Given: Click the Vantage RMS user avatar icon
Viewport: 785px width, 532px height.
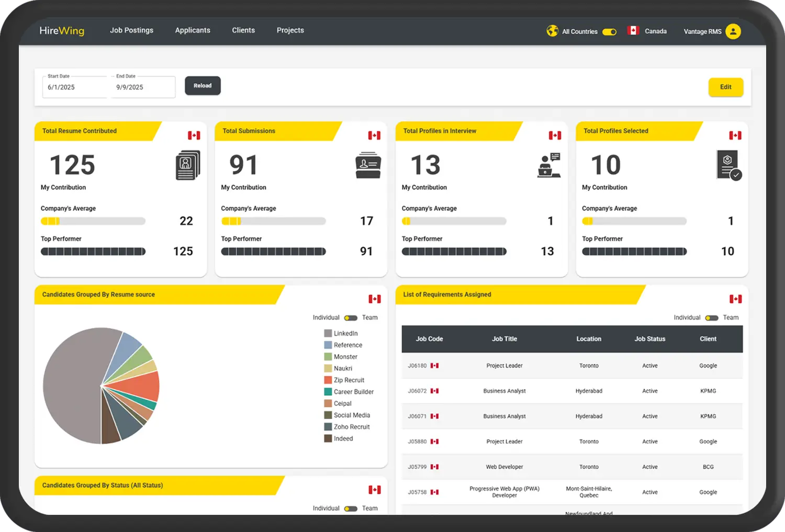Looking at the screenshot, I should 733,31.
